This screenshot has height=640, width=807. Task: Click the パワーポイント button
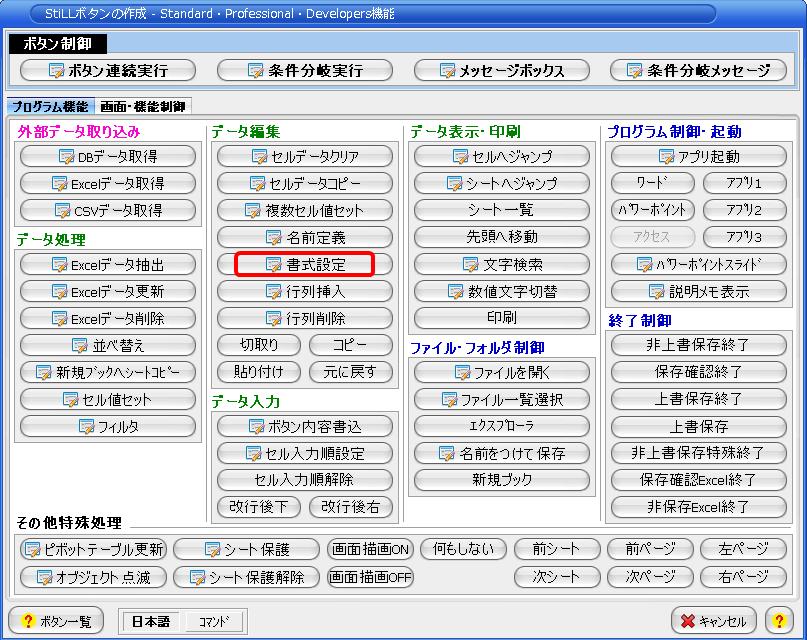point(653,210)
